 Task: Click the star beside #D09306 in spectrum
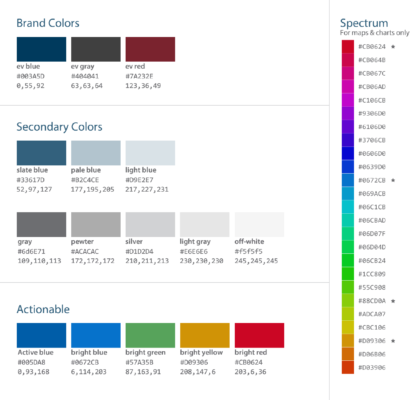393,341
